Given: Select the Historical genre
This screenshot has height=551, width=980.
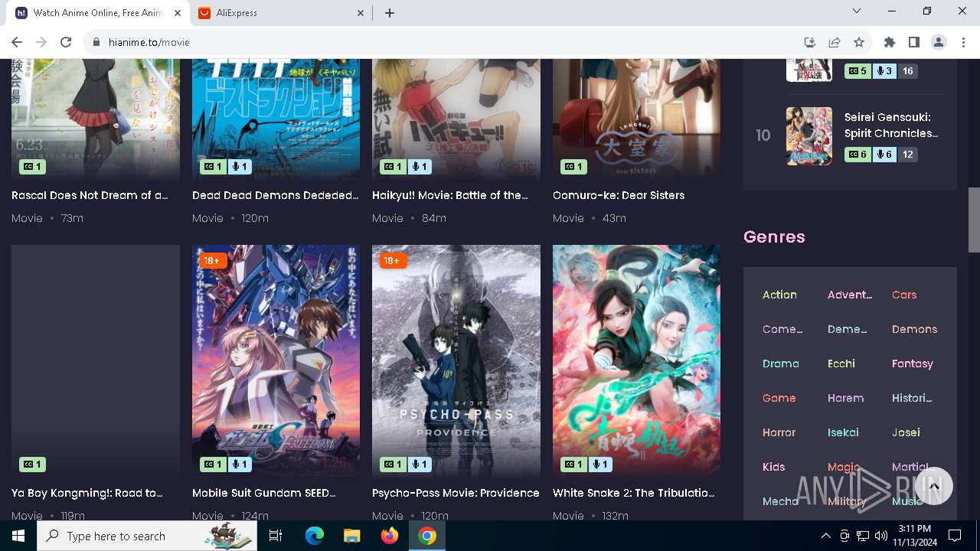Looking at the screenshot, I should click(912, 398).
